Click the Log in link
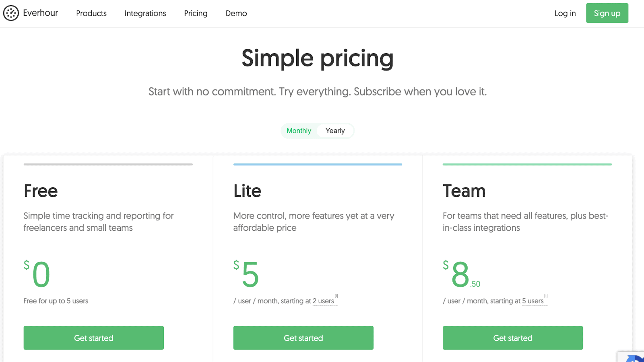Screen dimensions: 644x362 tap(565, 13)
